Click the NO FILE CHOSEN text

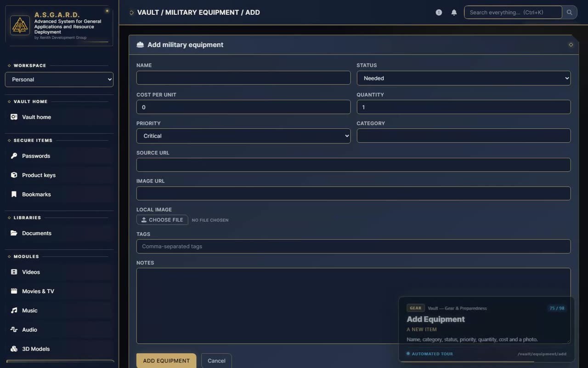click(210, 220)
